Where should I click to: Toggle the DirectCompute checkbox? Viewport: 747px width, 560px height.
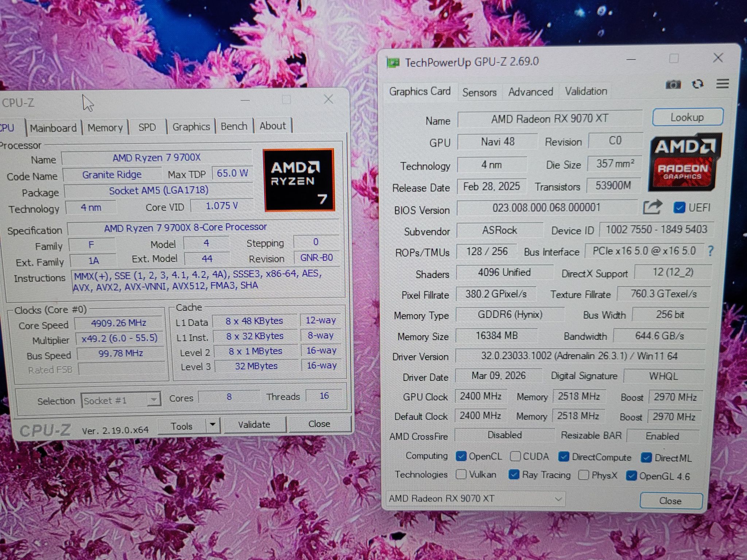pos(564,457)
